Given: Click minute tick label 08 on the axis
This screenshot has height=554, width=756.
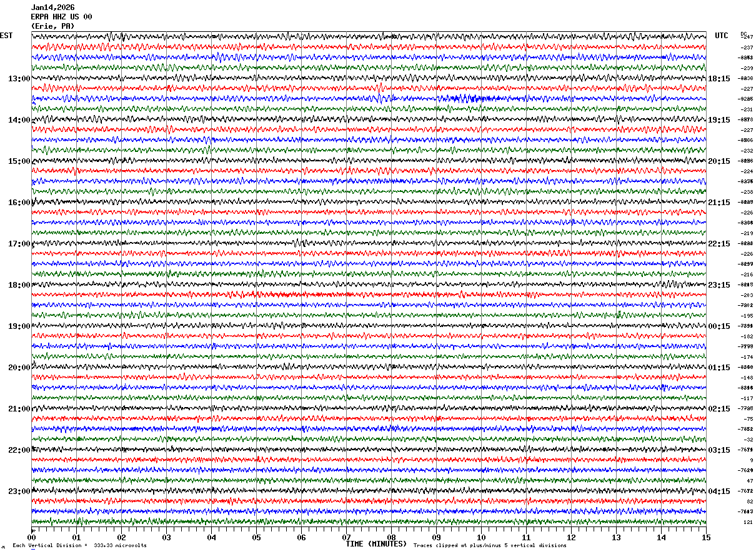Looking at the screenshot, I should coord(391,537).
